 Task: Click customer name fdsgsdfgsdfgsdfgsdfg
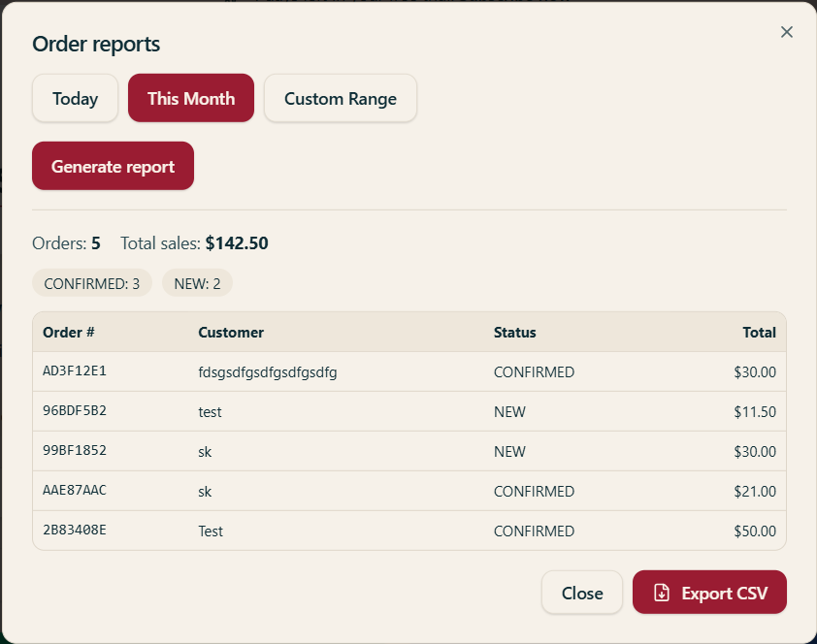click(267, 372)
